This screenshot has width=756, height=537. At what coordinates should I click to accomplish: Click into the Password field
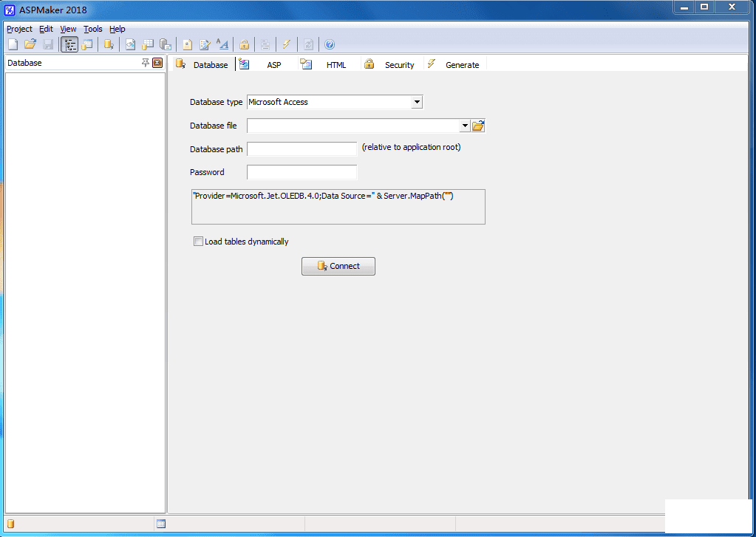pos(302,172)
